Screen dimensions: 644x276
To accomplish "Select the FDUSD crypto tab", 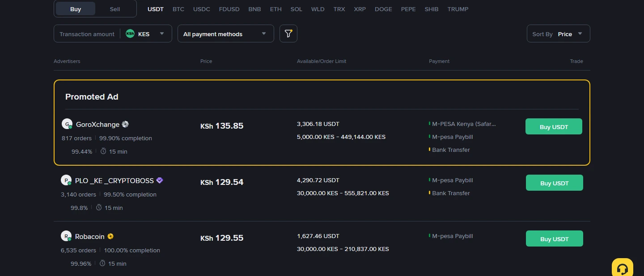I will click(x=229, y=9).
